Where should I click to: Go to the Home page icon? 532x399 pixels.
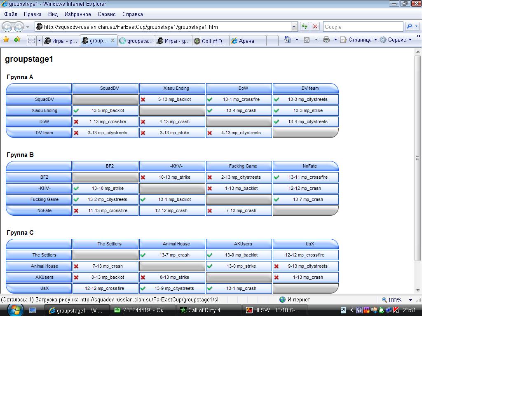[x=288, y=40]
